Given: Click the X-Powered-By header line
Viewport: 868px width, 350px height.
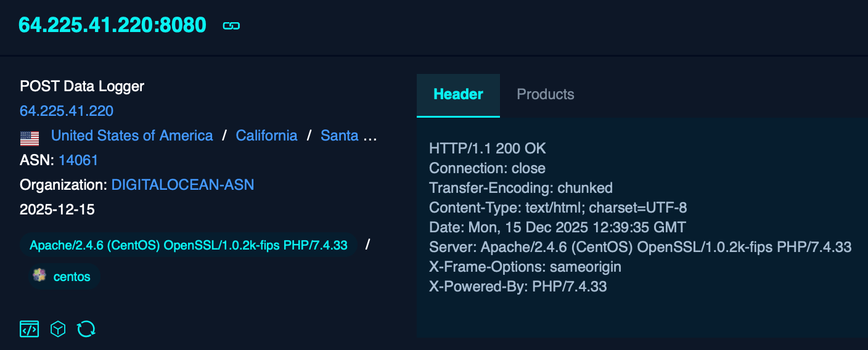Looking at the screenshot, I should (518, 287).
